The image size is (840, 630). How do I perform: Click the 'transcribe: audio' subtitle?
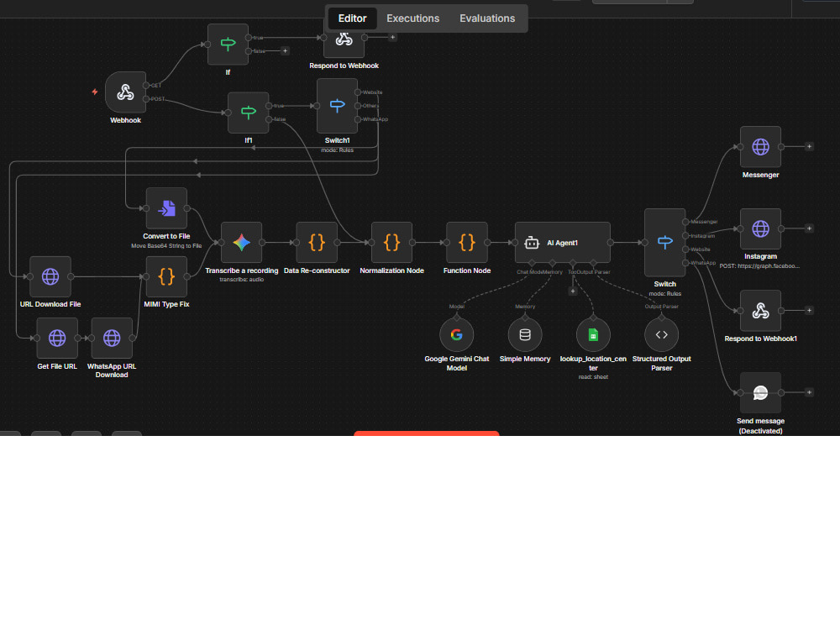click(x=242, y=280)
